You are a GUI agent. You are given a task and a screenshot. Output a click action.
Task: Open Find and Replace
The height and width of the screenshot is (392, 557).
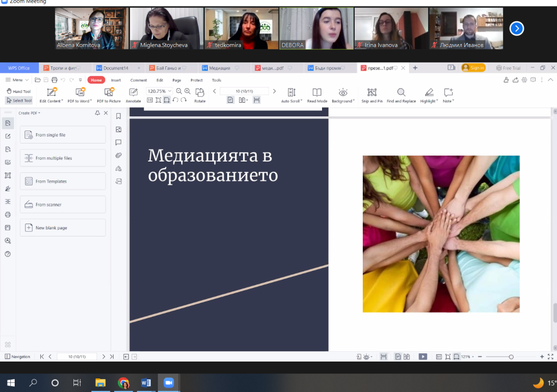401,96
